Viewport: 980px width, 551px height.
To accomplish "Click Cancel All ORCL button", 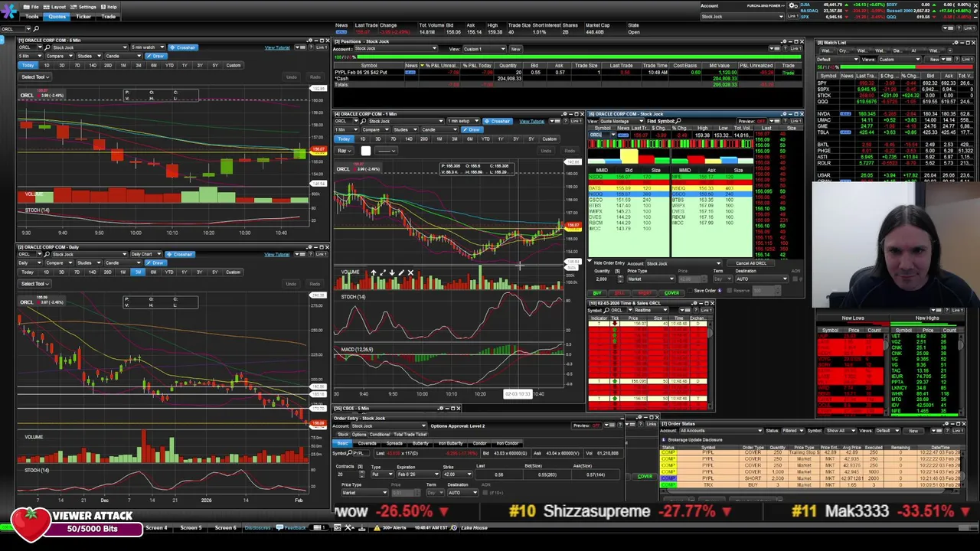I will pyautogui.click(x=750, y=263).
